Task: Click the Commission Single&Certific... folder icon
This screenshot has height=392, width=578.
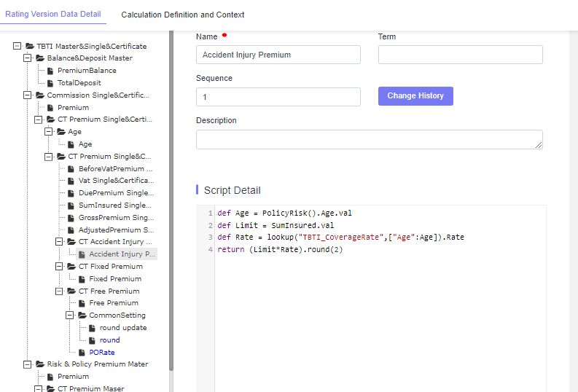Action: coord(40,95)
